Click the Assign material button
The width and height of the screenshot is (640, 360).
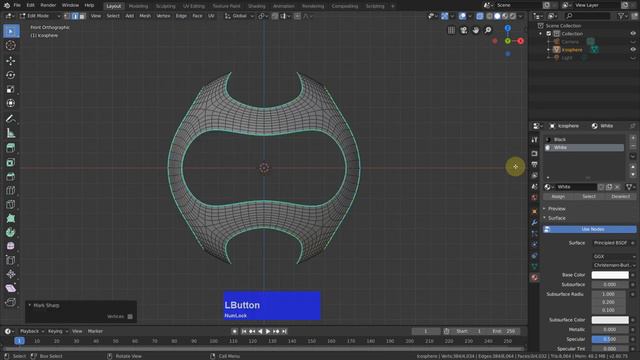pyautogui.click(x=558, y=196)
